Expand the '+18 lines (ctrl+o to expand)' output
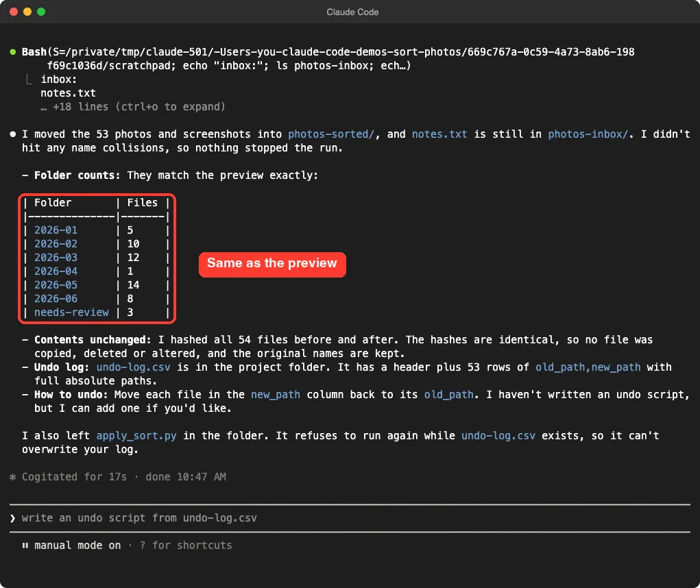 133,107
